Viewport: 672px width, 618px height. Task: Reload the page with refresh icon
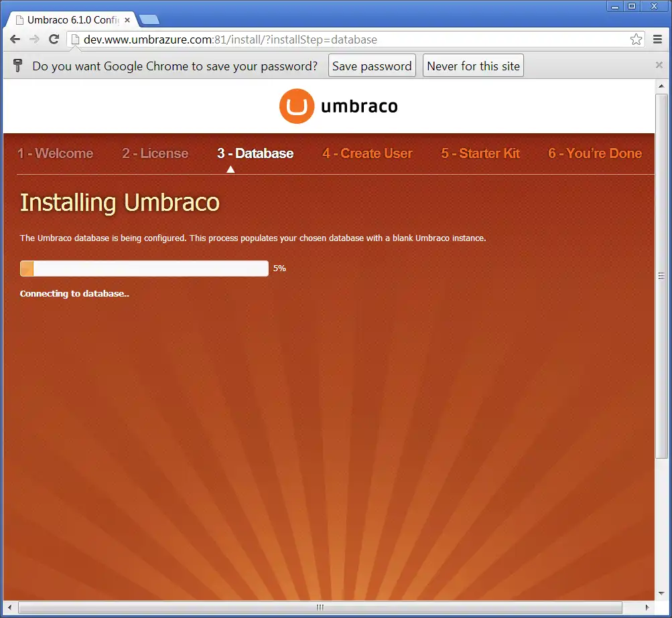(x=54, y=40)
